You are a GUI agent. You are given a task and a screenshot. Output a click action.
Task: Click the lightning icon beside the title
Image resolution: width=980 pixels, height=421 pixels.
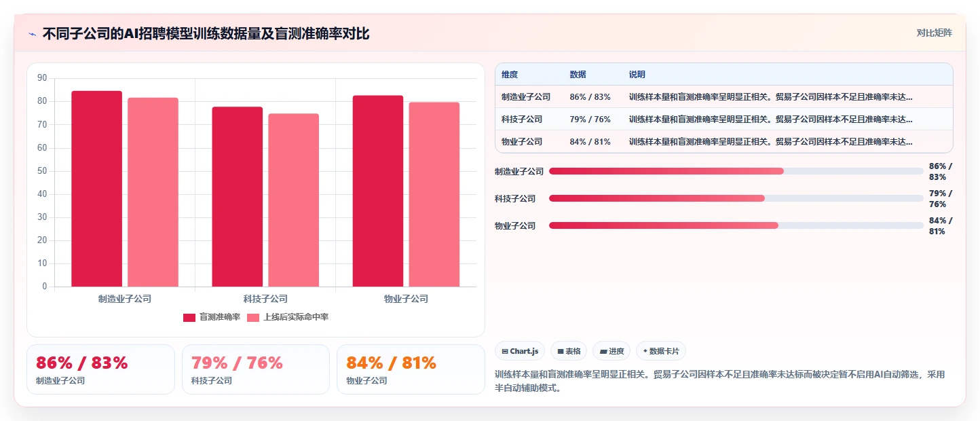point(32,33)
